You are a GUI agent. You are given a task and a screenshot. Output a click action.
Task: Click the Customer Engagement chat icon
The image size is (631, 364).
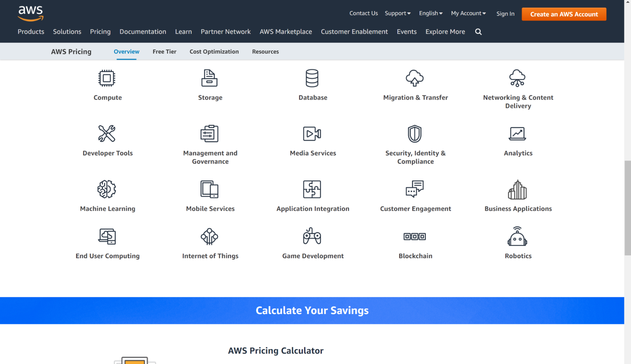click(x=415, y=189)
